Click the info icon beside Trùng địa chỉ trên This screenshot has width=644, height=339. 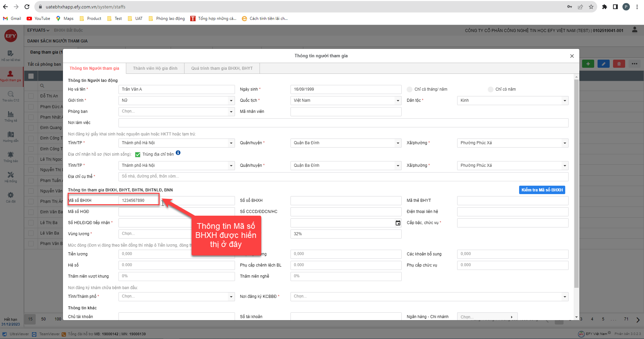coord(178,153)
